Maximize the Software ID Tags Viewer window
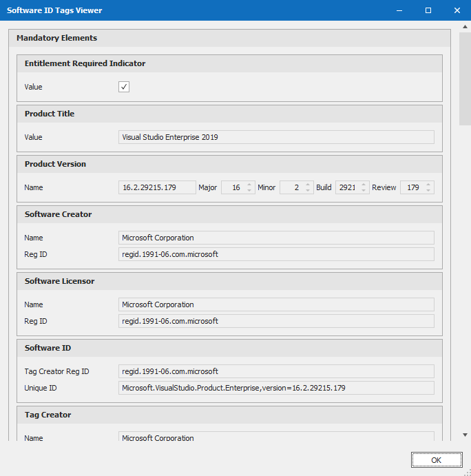 tap(428, 10)
